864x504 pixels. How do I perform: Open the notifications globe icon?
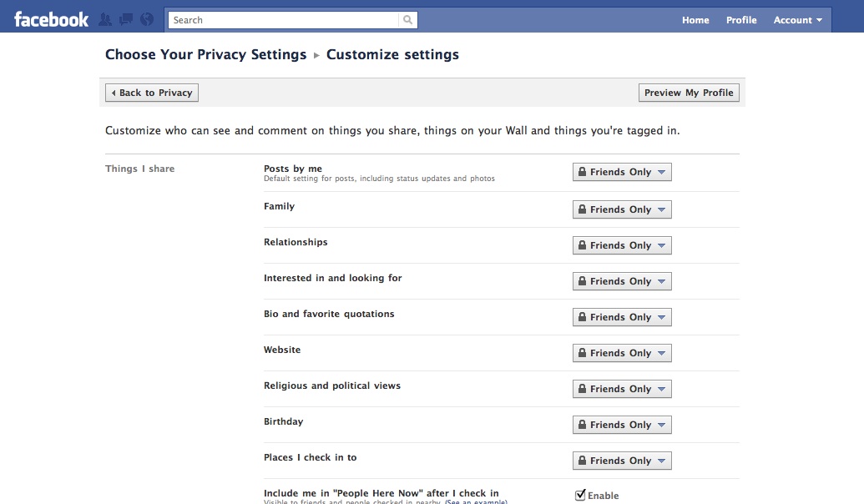pos(147,20)
